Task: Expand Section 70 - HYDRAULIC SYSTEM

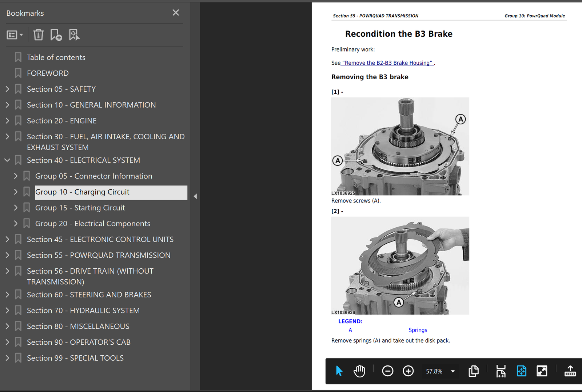Action: point(7,311)
